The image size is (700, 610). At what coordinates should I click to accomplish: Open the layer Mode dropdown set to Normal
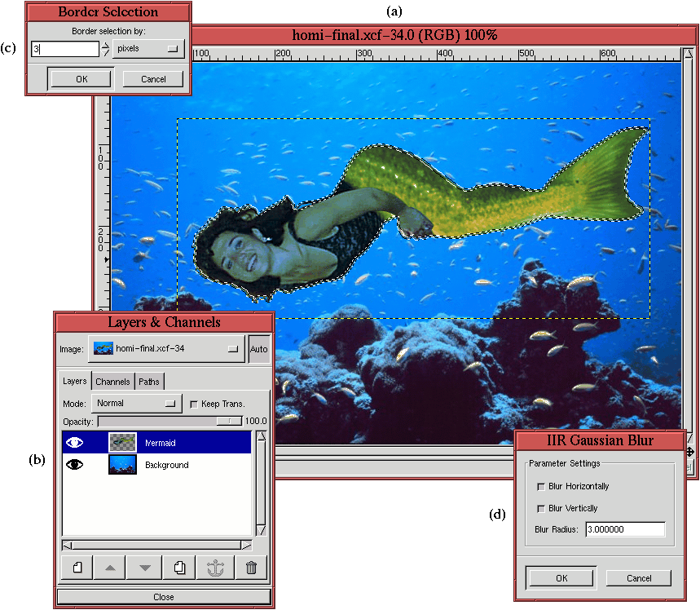pos(137,404)
